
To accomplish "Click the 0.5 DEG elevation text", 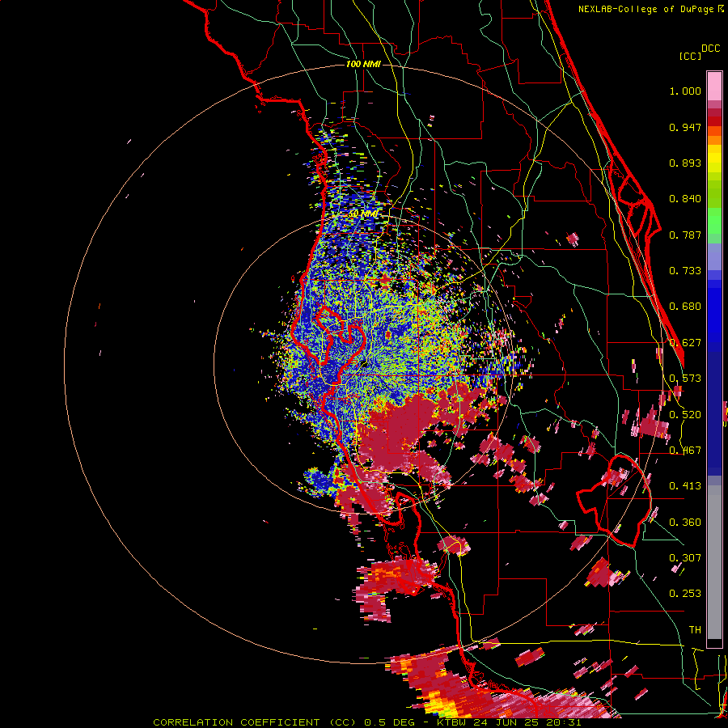I will pos(388,722).
